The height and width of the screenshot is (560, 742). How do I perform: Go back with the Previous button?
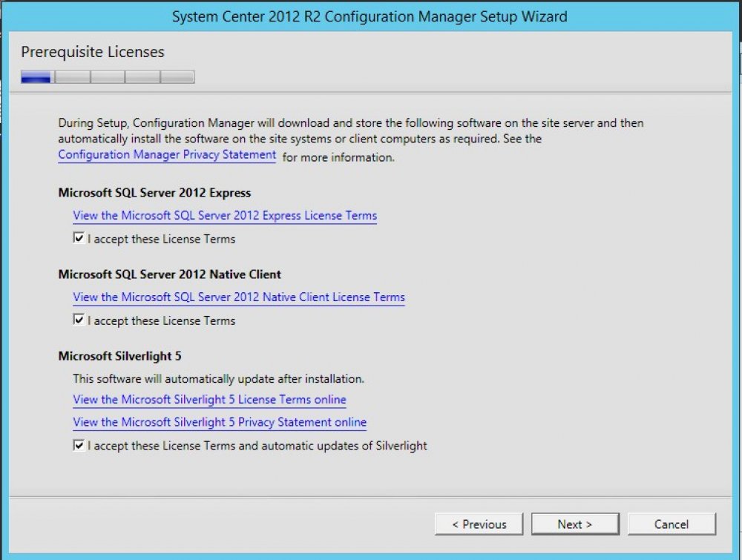click(x=479, y=524)
